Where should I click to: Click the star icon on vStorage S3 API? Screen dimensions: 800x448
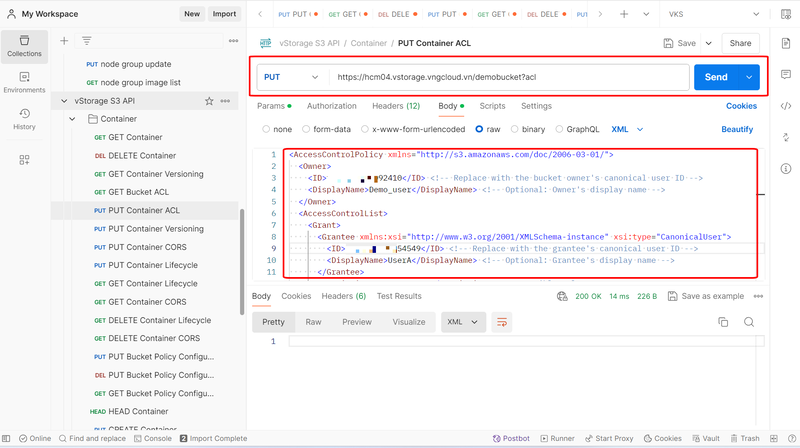pyautogui.click(x=209, y=101)
